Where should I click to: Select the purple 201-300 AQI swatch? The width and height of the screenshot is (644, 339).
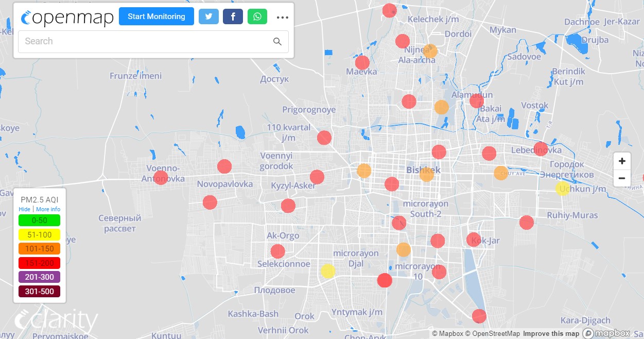coord(39,277)
